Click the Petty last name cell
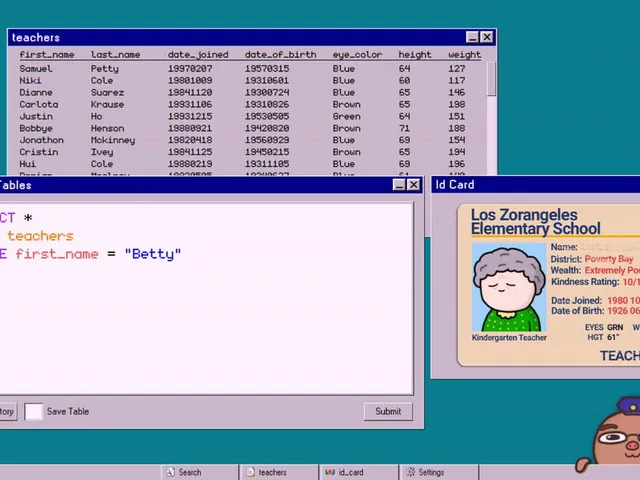The width and height of the screenshot is (640, 480). pyautogui.click(x=104, y=69)
